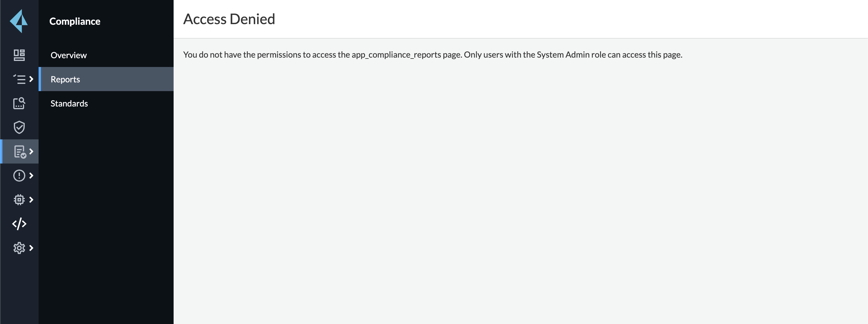Click the Compliance panel header
The image size is (868, 324).
75,21
